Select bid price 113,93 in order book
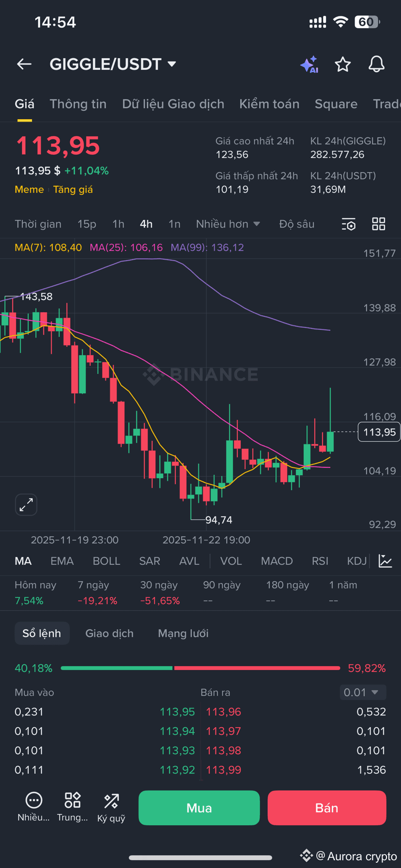Viewport: 401px width, 868px height. pos(177,751)
